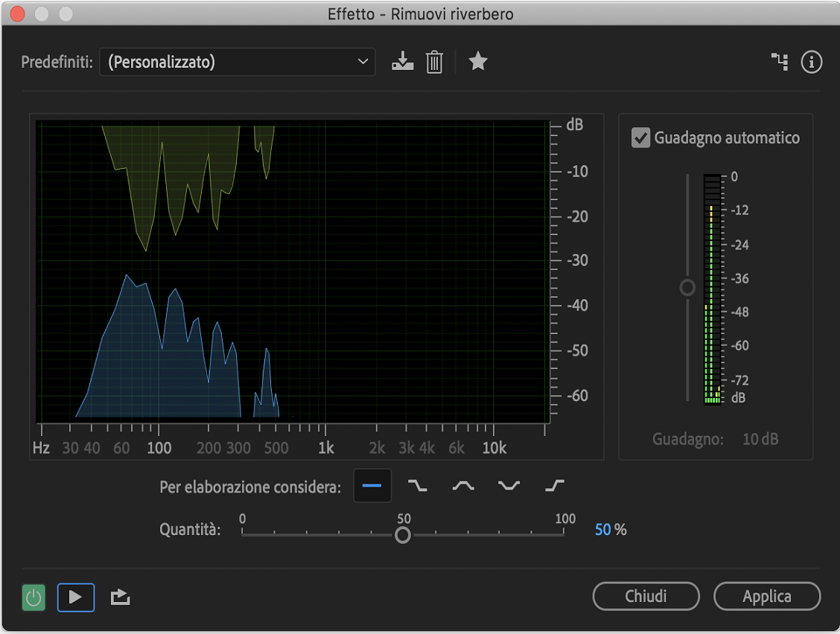This screenshot has height=634, width=840.
Task: Close the Rimuovi riverbero window
Action: point(17,14)
